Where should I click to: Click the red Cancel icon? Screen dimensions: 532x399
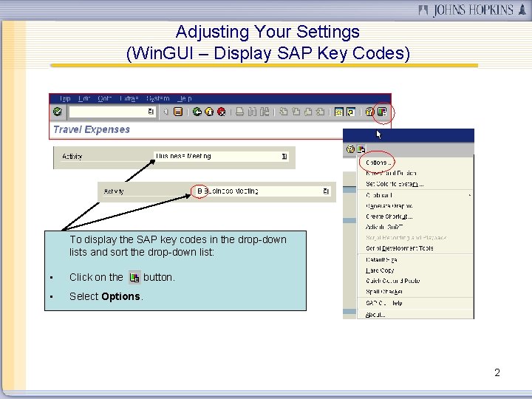coord(222,112)
